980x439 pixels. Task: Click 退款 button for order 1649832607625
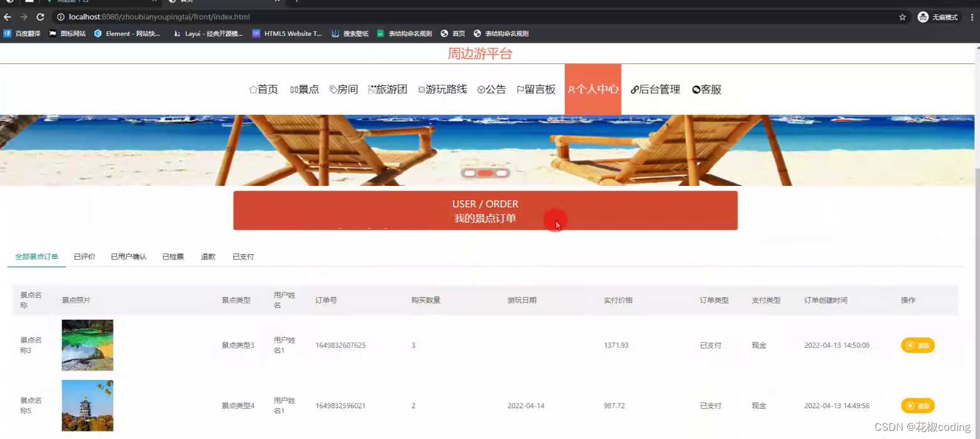click(918, 345)
